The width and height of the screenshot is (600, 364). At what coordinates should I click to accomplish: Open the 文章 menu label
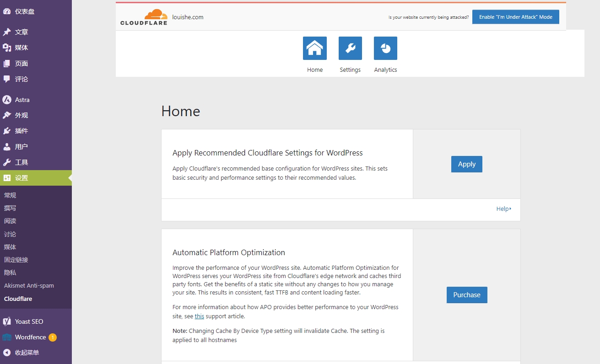click(x=22, y=32)
